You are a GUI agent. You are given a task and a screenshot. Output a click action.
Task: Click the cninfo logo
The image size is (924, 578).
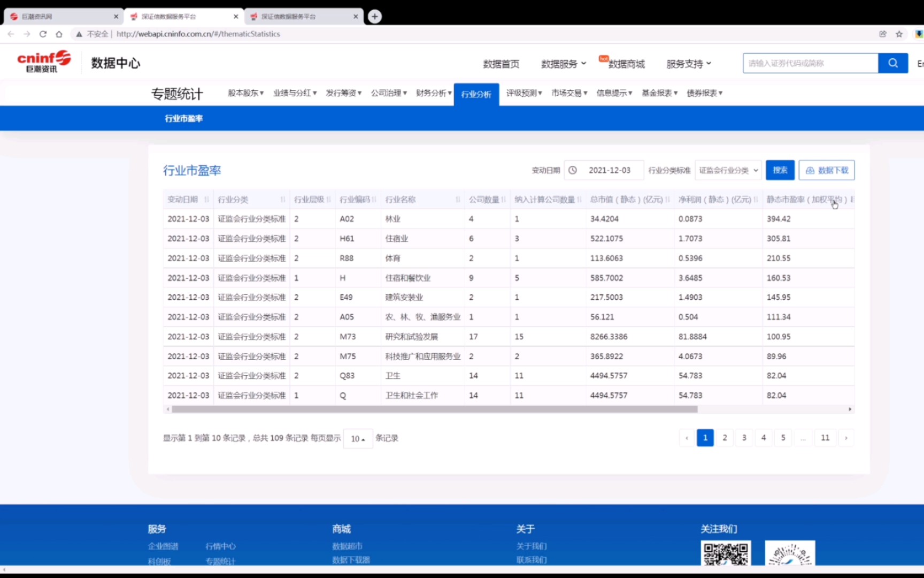pyautogui.click(x=44, y=62)
